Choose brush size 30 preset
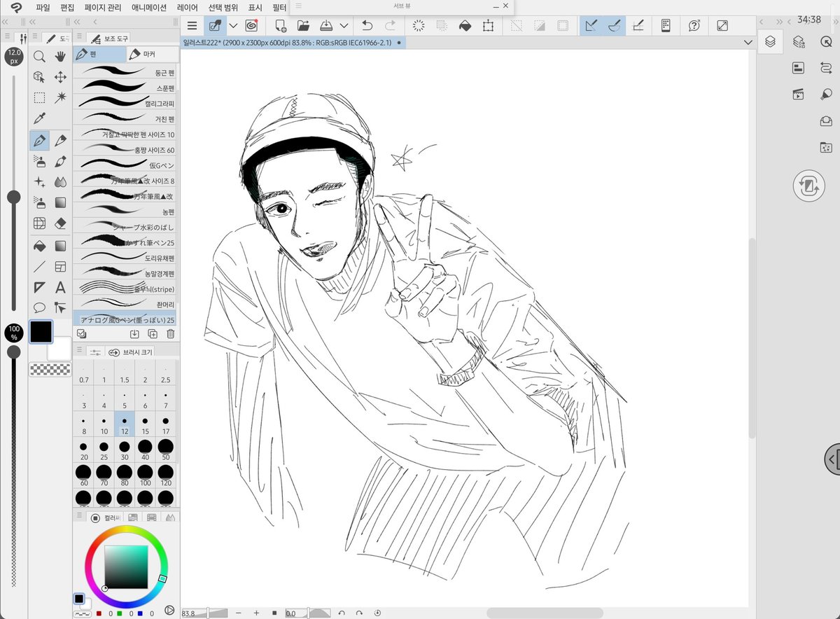The height and width of the screenshot is (619, 840). point(125,450)
